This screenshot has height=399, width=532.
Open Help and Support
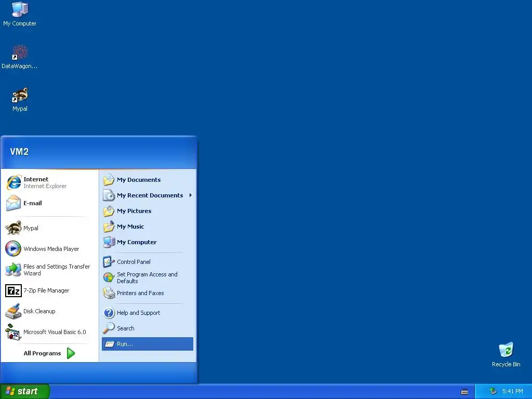coord(147,313)
